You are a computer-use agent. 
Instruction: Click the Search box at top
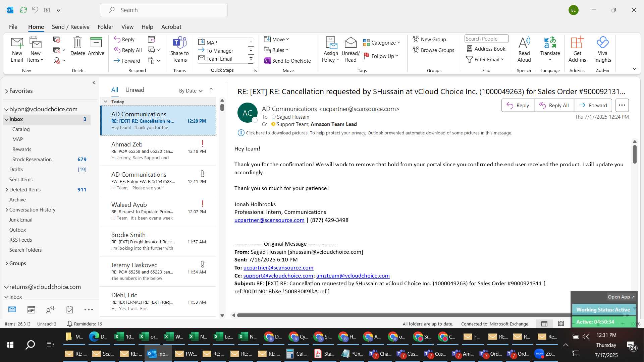point(164,10)
